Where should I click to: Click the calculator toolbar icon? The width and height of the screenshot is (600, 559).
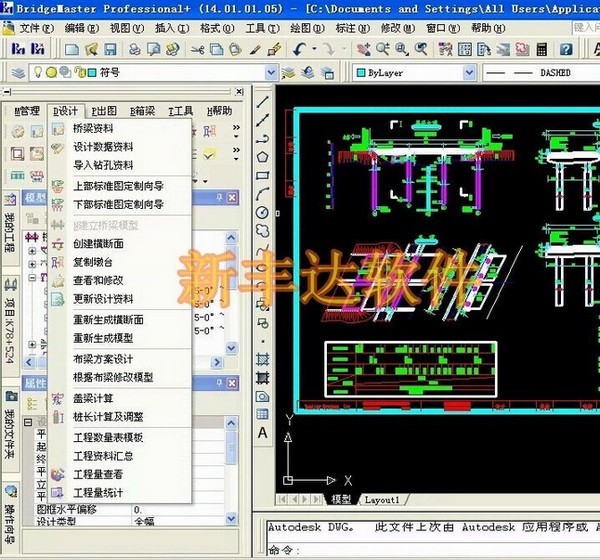click(x=542, y=49)
